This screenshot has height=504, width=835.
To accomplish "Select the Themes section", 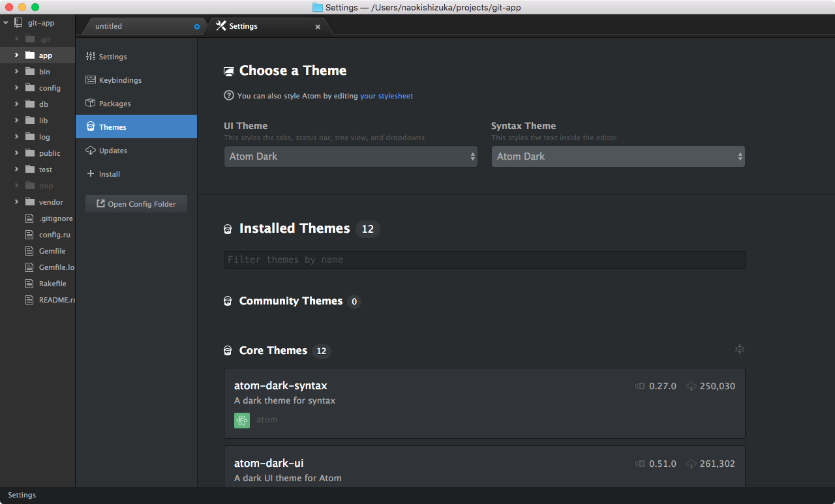I will pos(136,127).
